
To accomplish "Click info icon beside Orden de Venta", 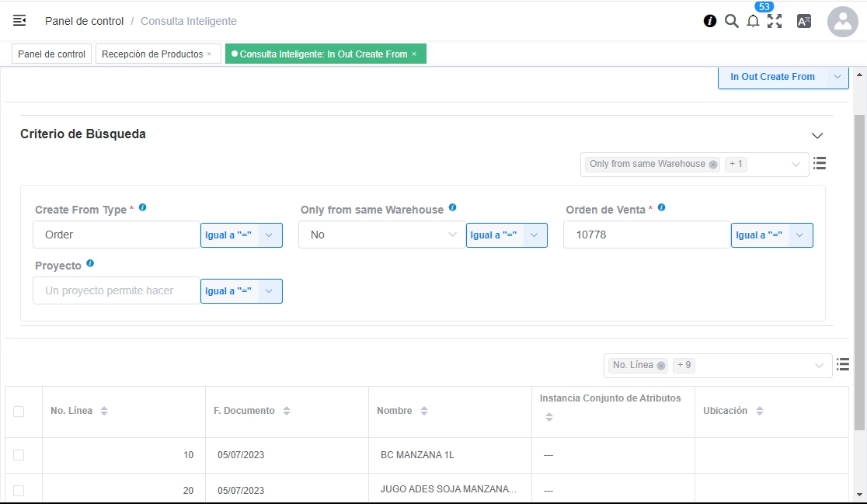I will click(x=661, y=208).
